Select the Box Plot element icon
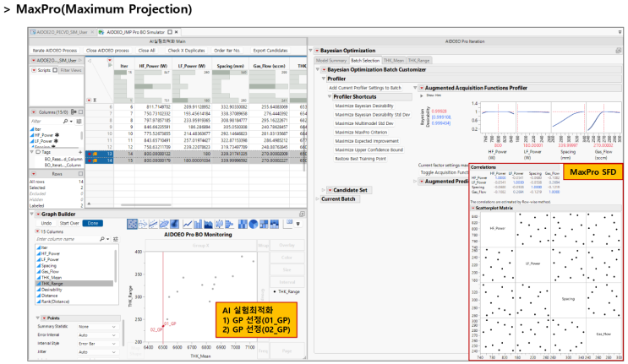Screen dimensions: 628x364 click(219, 224)
